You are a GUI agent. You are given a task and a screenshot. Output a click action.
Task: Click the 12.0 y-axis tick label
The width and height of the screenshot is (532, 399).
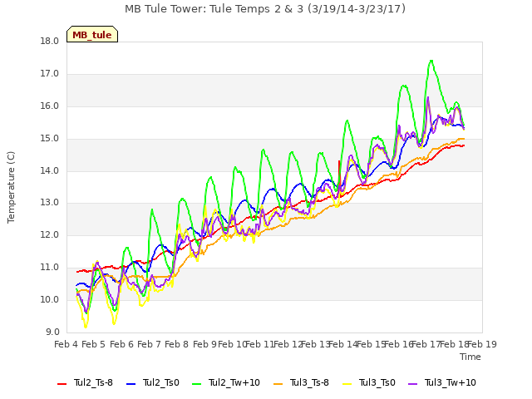(x=50, y=235)
